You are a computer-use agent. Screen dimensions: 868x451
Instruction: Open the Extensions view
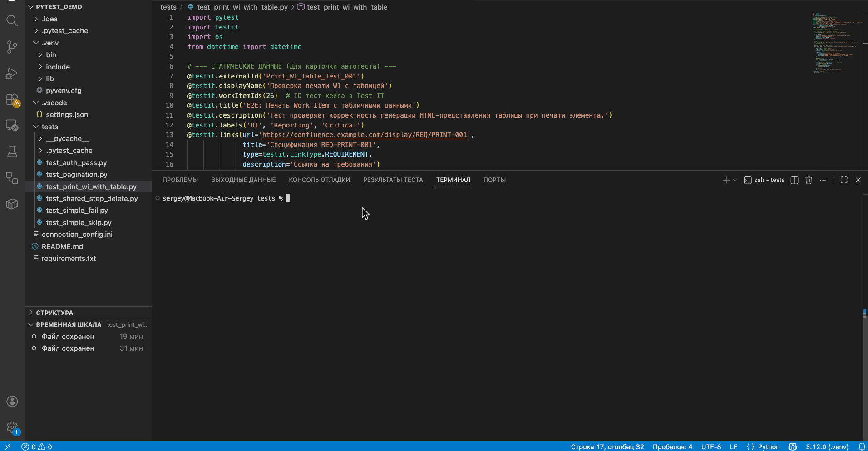[x=12, y=100]
